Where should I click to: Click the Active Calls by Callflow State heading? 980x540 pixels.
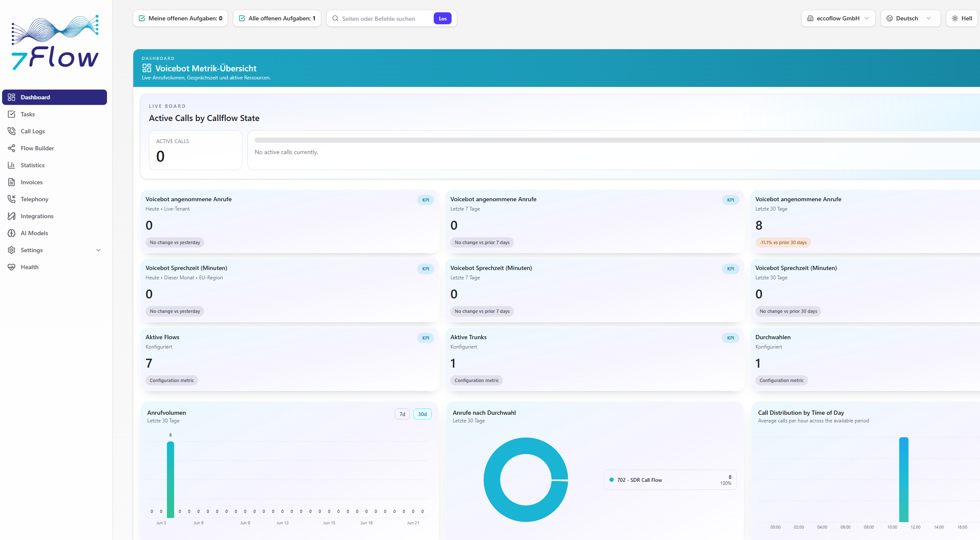pyautogui.click(x=204, y=118)
